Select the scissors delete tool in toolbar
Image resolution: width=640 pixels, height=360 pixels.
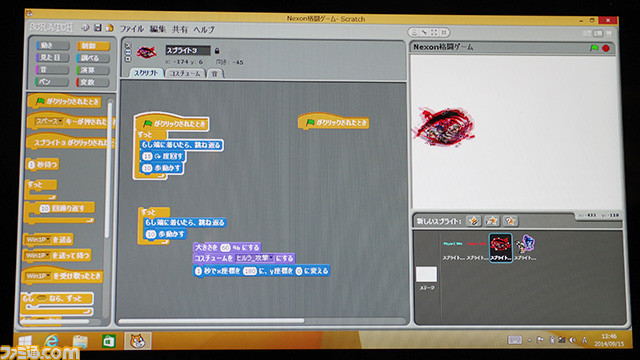[x=424, y=32]
